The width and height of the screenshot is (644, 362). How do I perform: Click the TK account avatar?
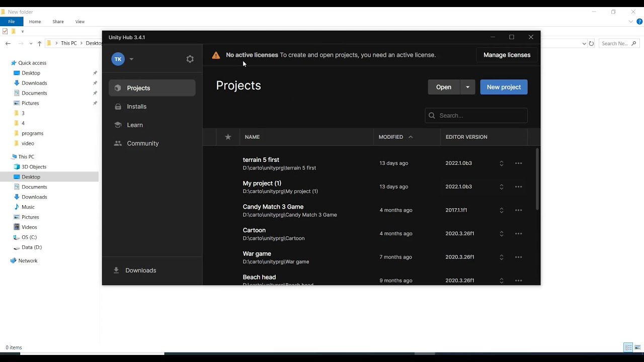118,59
